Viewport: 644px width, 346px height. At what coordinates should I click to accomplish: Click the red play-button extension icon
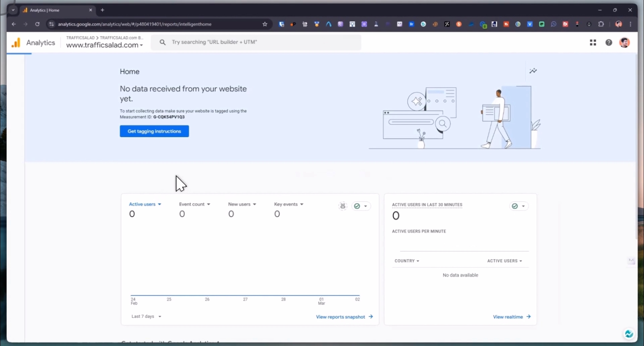(566, 24)
